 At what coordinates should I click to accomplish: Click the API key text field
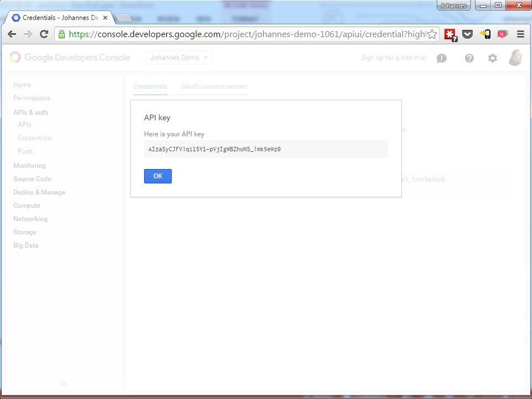[x=265, y=149]
